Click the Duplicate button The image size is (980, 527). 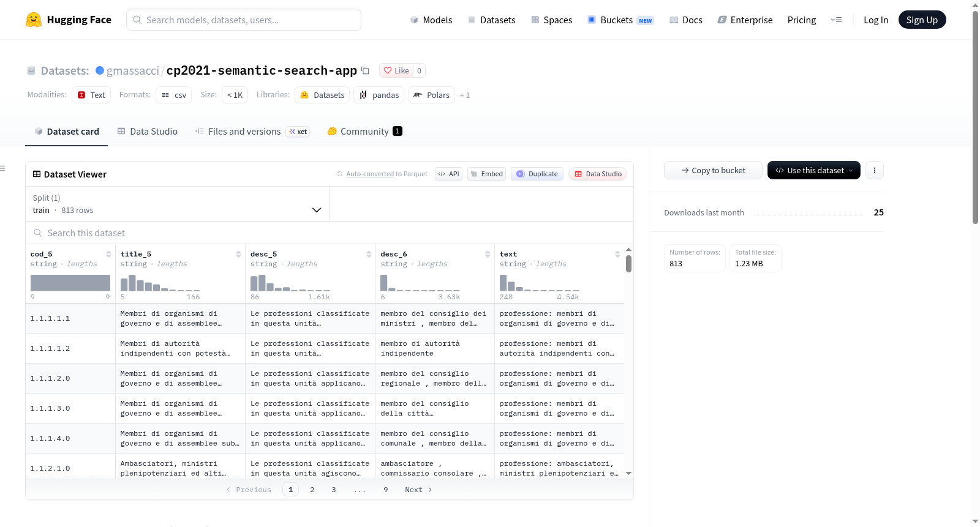(537, 174)
